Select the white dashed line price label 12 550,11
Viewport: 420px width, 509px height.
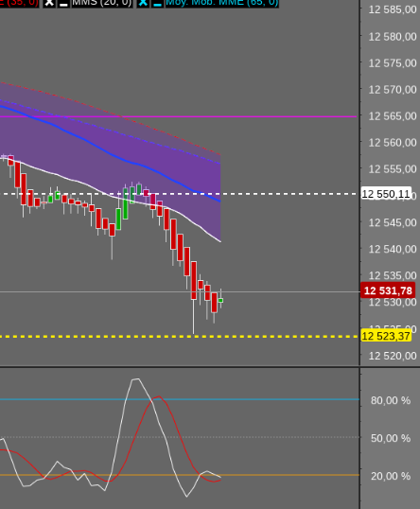pos(386,194)
